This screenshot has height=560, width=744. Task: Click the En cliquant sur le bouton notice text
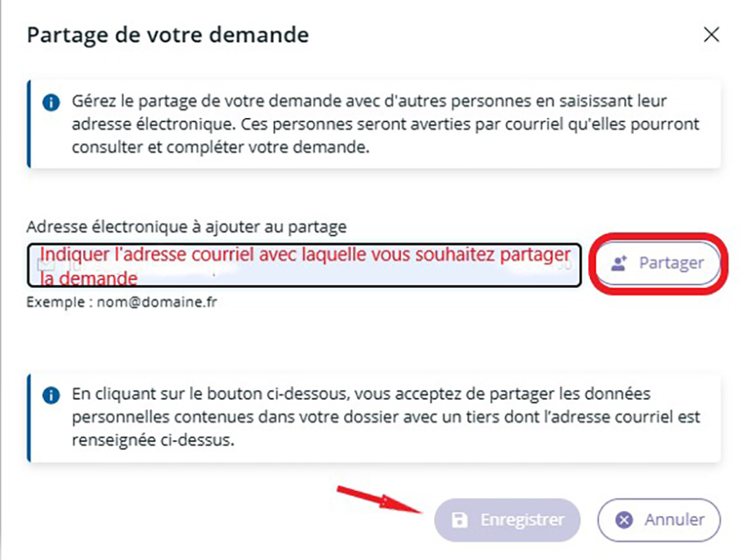[386, 417]
